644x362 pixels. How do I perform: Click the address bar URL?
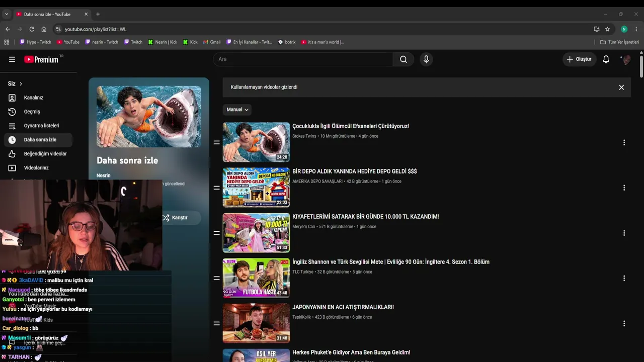click(96, 29)
